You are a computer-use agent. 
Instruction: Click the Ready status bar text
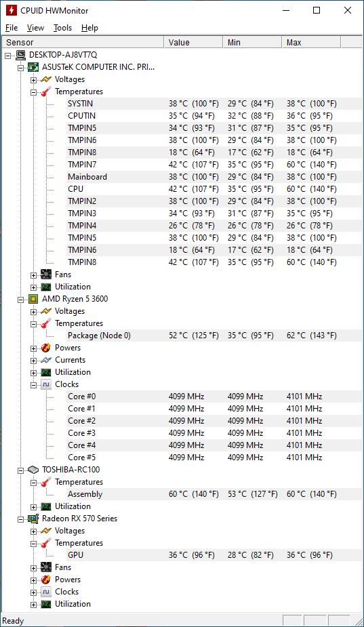[13, 621]
